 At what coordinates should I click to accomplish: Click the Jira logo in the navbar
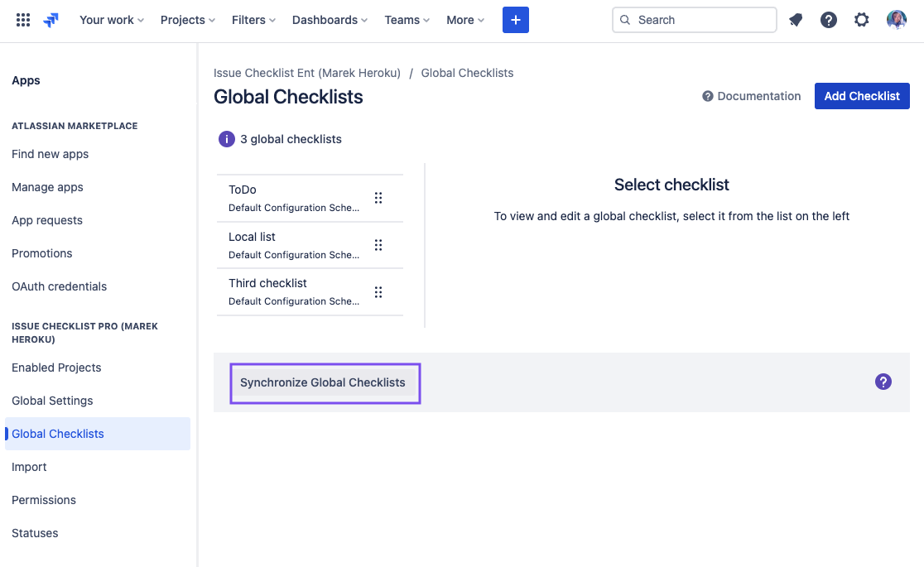point(50,19)
